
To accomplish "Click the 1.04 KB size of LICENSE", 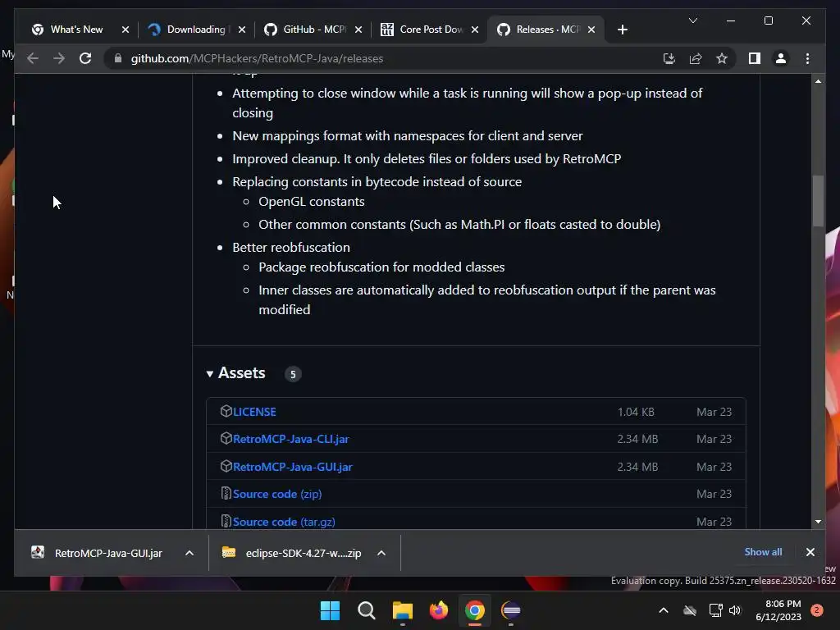I will 636,412.
